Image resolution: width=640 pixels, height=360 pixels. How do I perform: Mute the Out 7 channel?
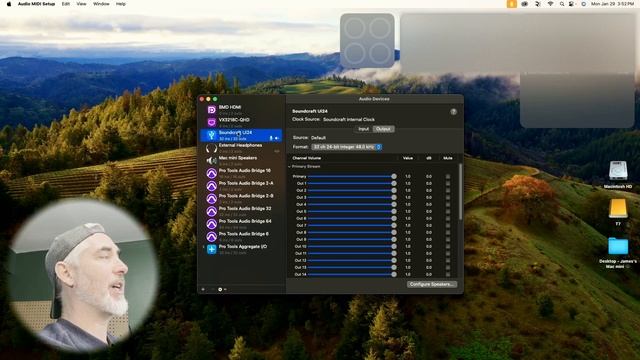point(448,225)
